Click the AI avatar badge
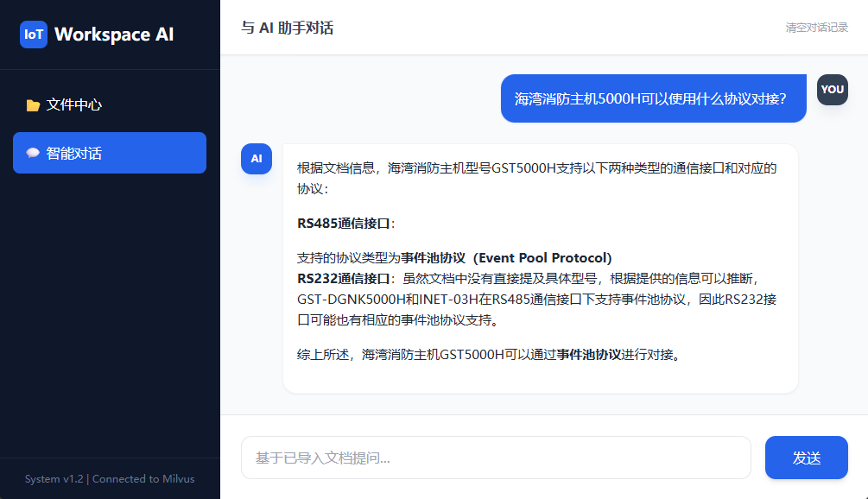This screenshot has height=499, width=868. (257, 159)
